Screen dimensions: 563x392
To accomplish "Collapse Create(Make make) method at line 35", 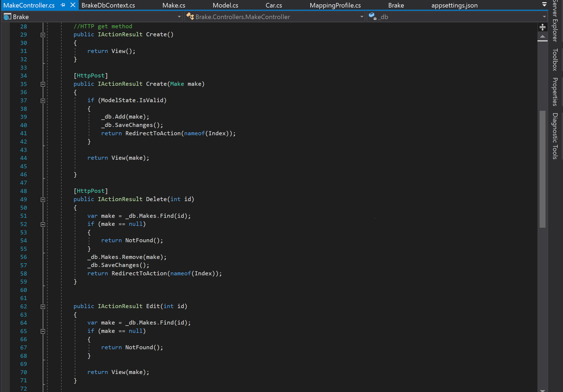I will pyautogui.click(x=43, y=84).
